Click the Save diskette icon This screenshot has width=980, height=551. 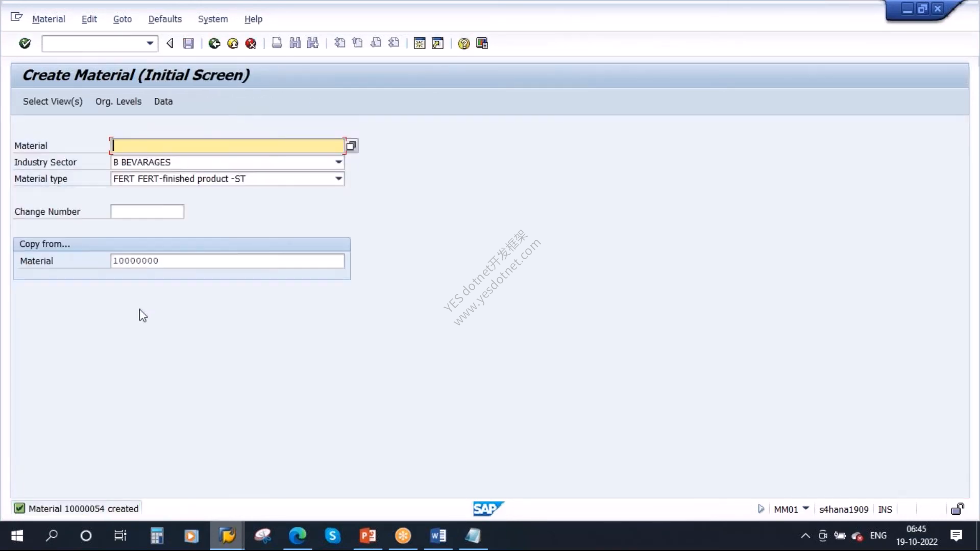click(188, 43)
